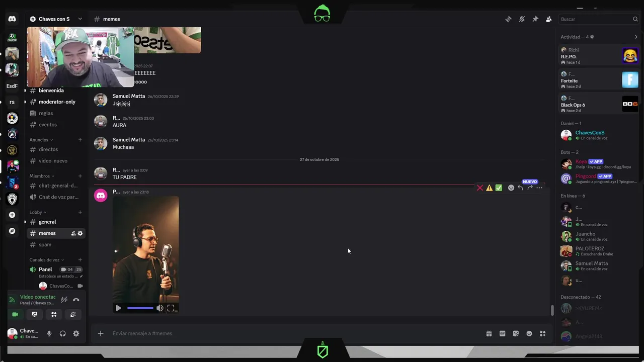Viewport: 644px width, 362px height.
Task: Open the soundboard button
Action: 73,314
